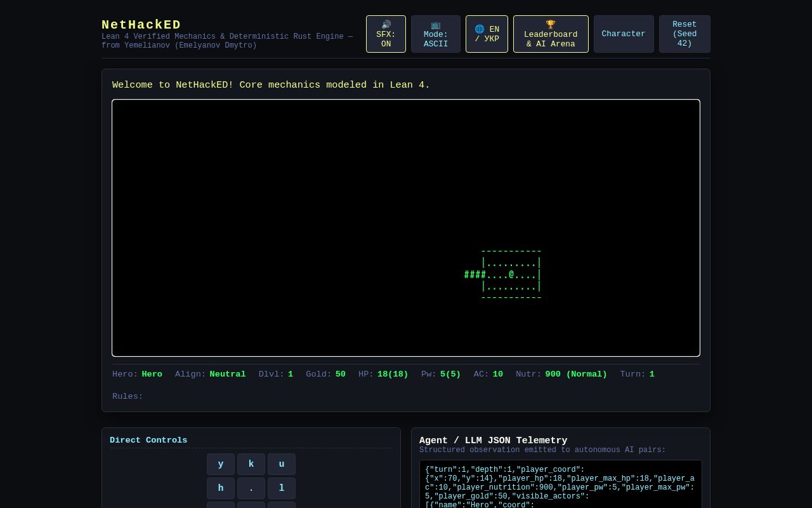This screenshot has height=508, width=812.
Task: Click the Nutr value '900 (Normal)'
Action: [x=576, y=375]
